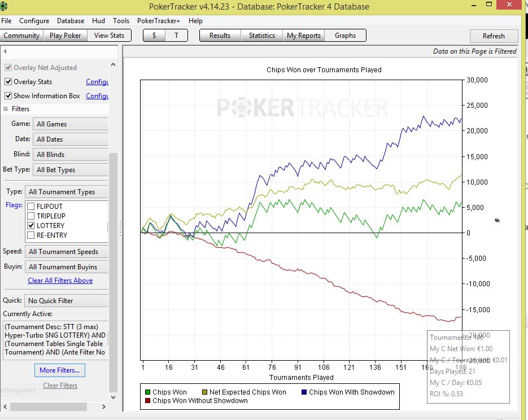Click Configure link next to Information Box
This screenshot has height=420, width=528.
click(x=97, y=96)
